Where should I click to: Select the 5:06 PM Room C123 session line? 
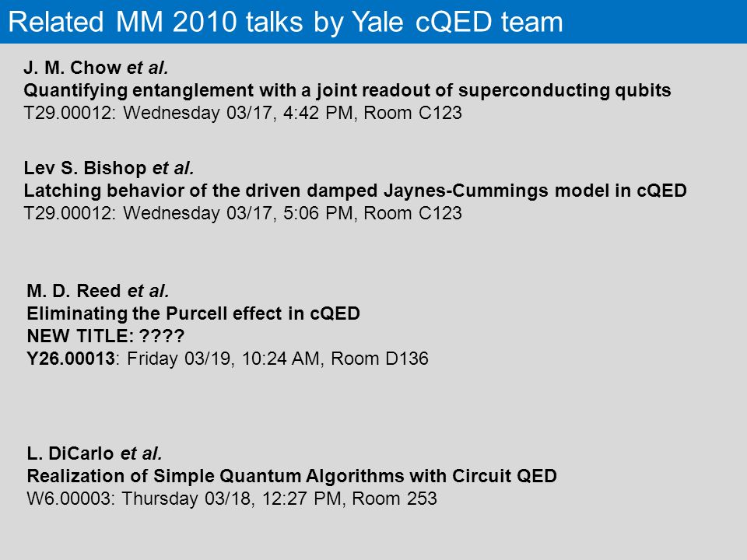243,213
